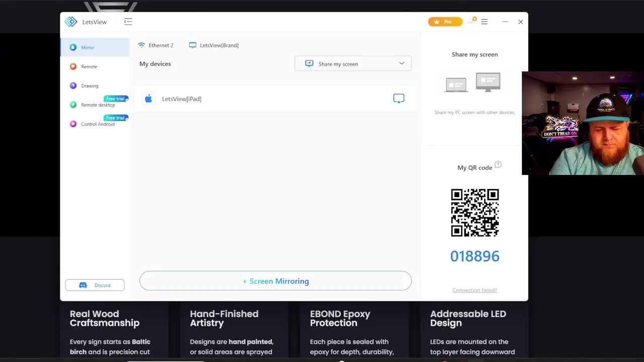
Task: Click the Share my screen panel heading
Action: point(474,54)
